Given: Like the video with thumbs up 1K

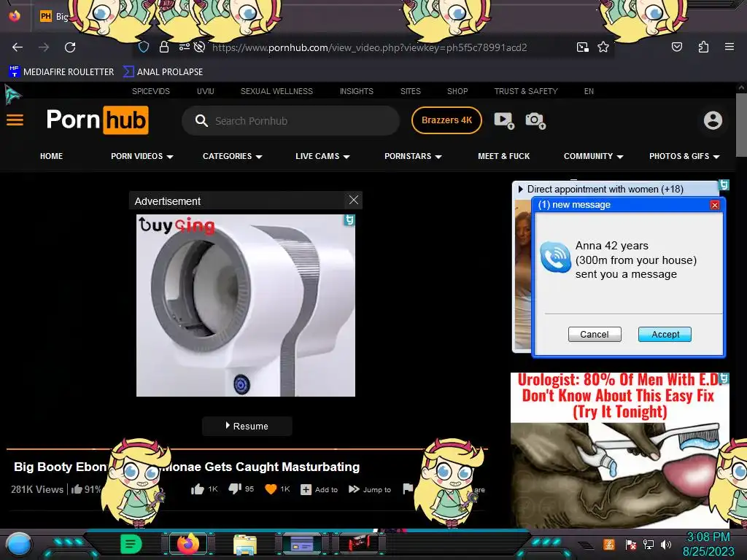Looking at the screenshot, I should (204, 489).
